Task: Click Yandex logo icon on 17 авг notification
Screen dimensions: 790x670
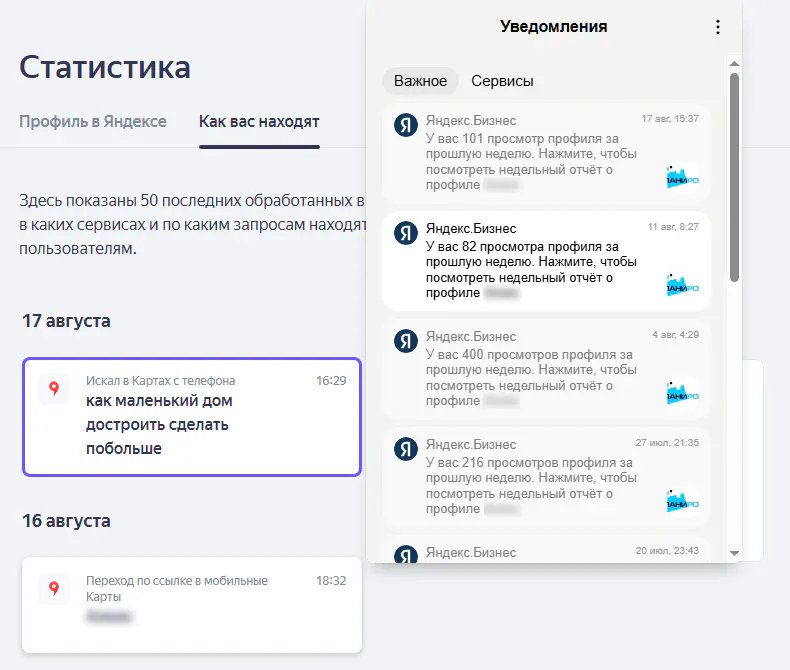Action: click(x=406, y=125)
